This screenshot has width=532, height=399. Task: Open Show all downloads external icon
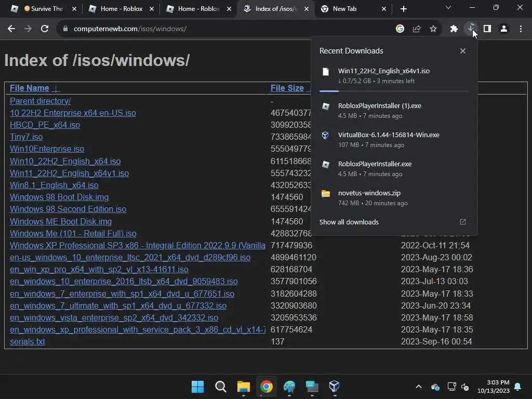tap(463, 222)
